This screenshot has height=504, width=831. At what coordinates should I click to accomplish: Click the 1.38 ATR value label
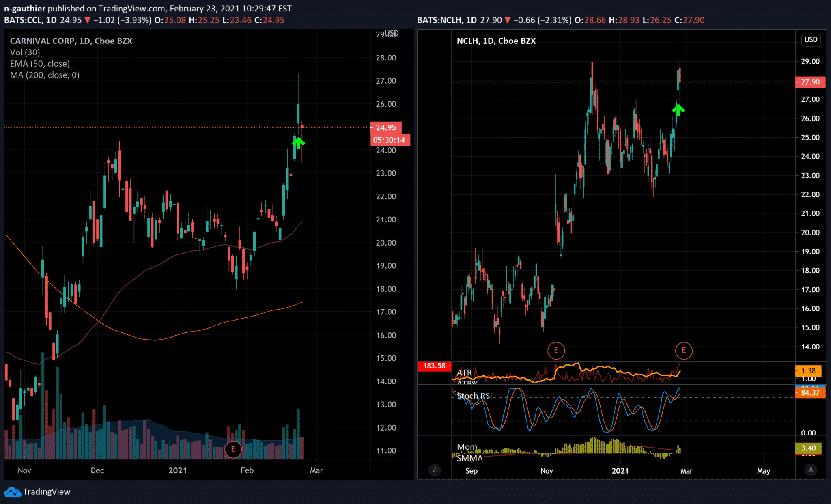808,371
